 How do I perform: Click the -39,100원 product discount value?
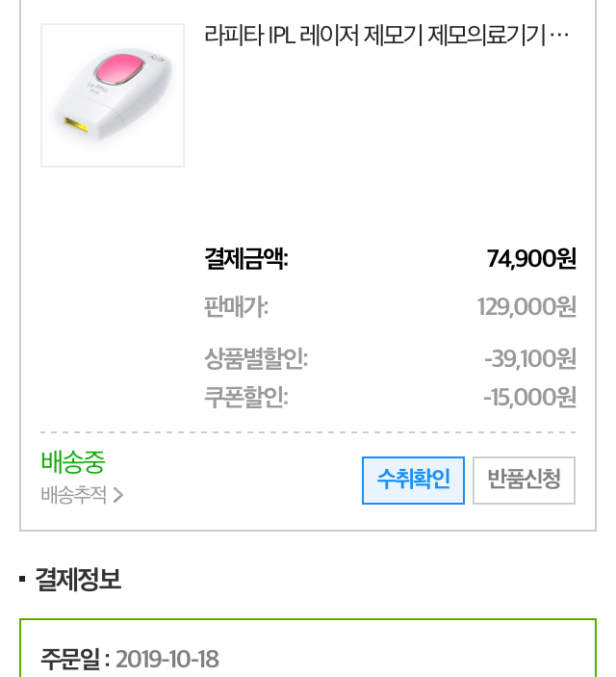pos(529,359)
